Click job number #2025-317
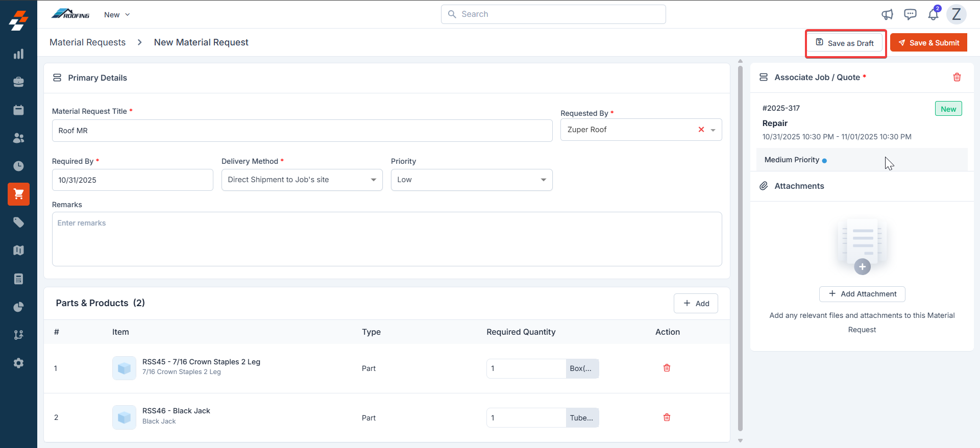The height and width of the screenshot is (448, 980). point(781,108)
